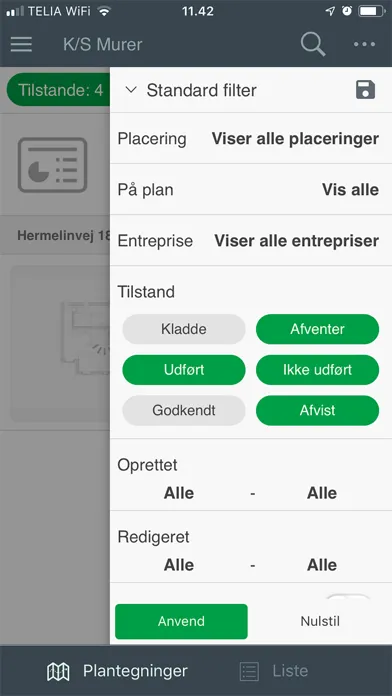Open the hamburger menu
Image resolution: width=392 pixels, height=696 pixels.
[x=21, y=44]
